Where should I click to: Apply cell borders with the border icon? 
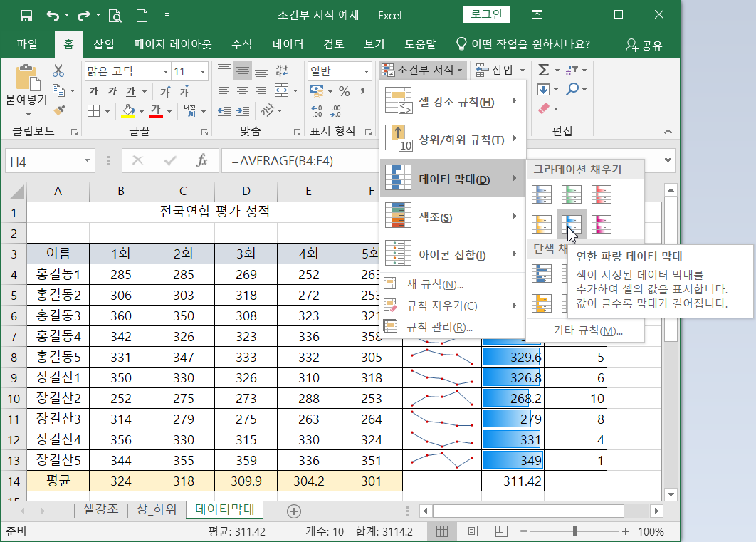click(93, 111)
